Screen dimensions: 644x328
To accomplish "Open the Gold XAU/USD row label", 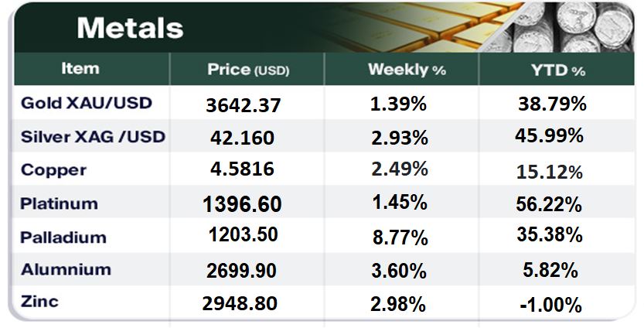I will click(x=87, y=103).
